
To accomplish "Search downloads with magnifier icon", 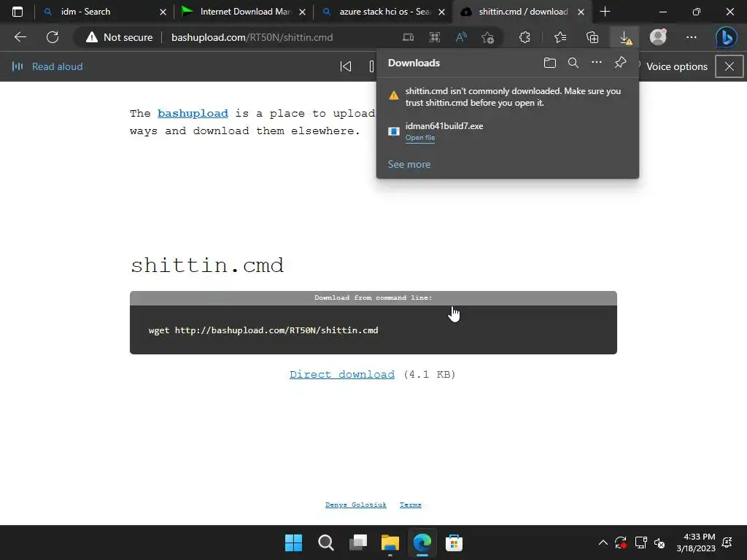I will [x=573, y=63].
